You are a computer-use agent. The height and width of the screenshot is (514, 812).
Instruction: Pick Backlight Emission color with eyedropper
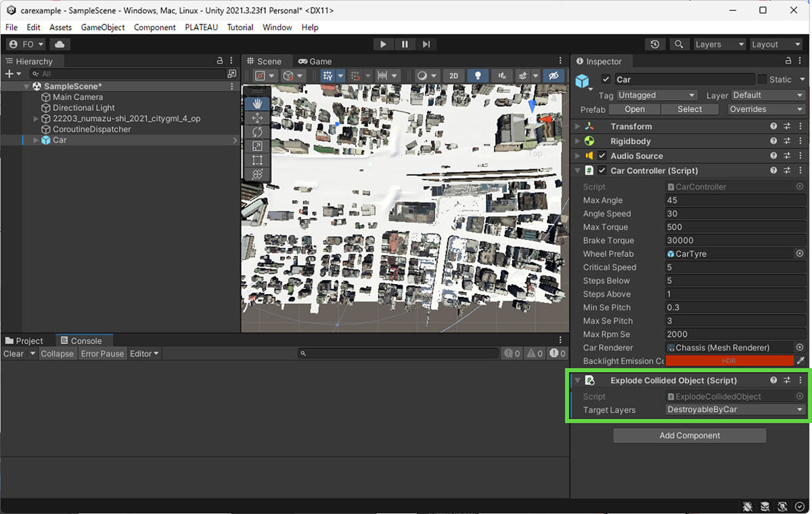[800, 361]
